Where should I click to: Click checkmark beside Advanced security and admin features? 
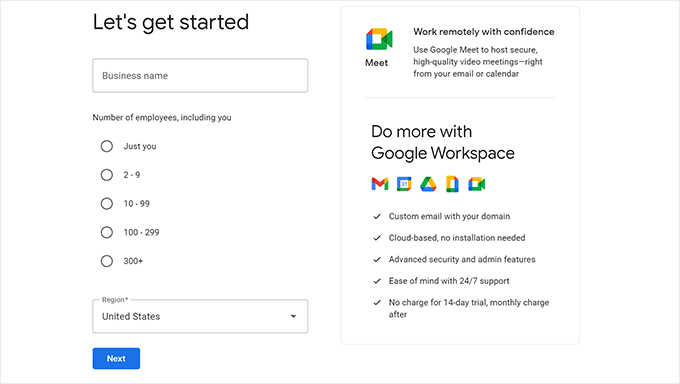377,259
